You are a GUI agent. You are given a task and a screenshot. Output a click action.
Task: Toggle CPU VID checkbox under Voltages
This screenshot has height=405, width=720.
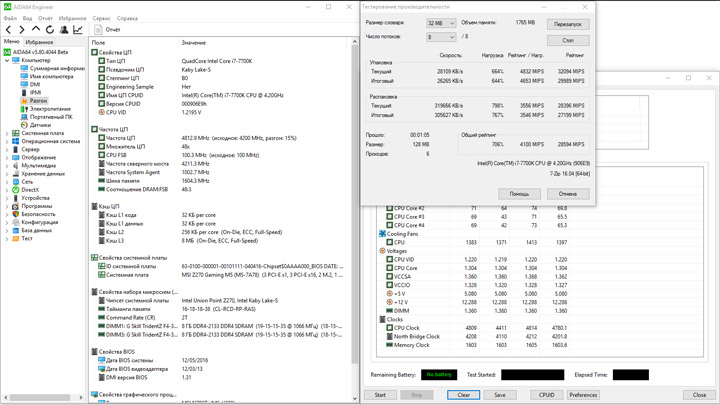pyautogui.click(x=389, y=259)
